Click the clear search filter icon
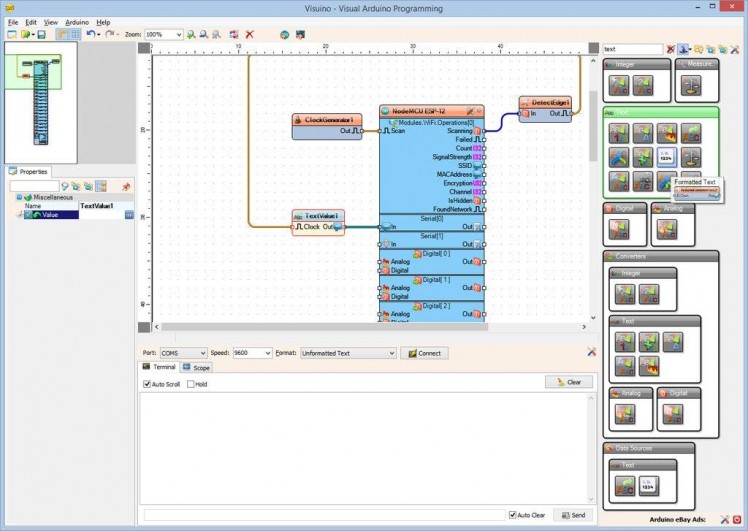 pyautogui.click(x=670, y=49)
